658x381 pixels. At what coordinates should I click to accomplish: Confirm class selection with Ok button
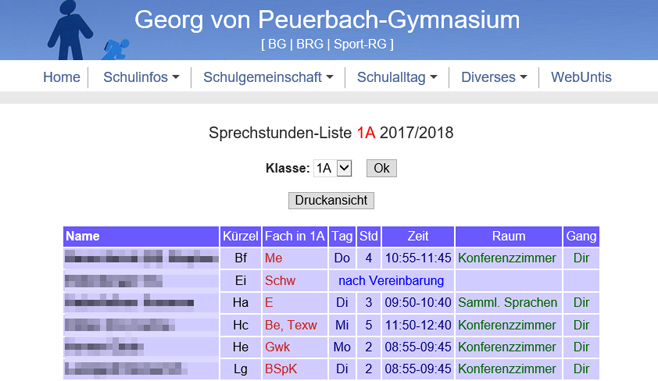pyautogui.click(x=381, y=168)
